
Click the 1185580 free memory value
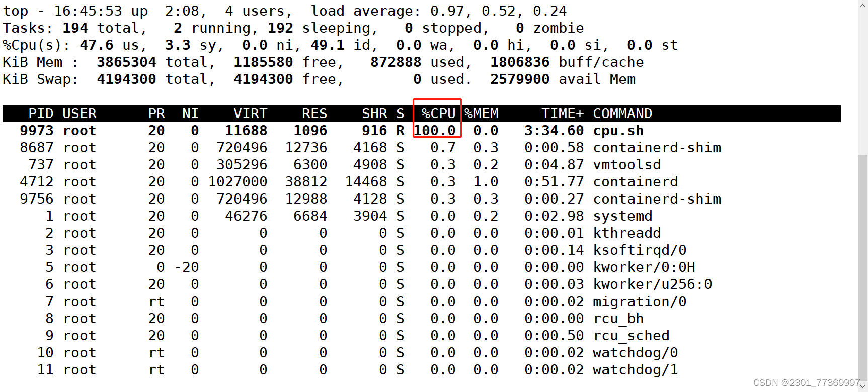tap(263, 62)
